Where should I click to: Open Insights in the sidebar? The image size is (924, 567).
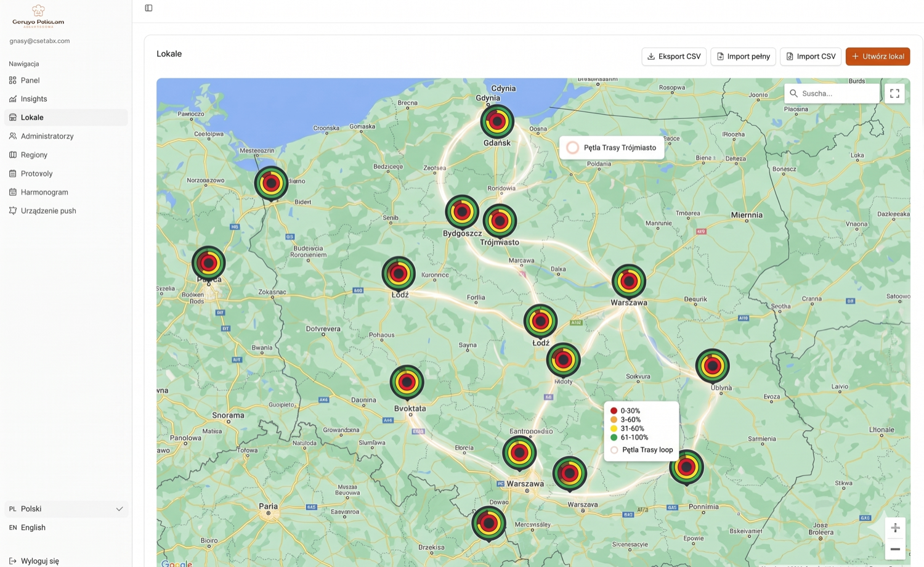point(66,99)
